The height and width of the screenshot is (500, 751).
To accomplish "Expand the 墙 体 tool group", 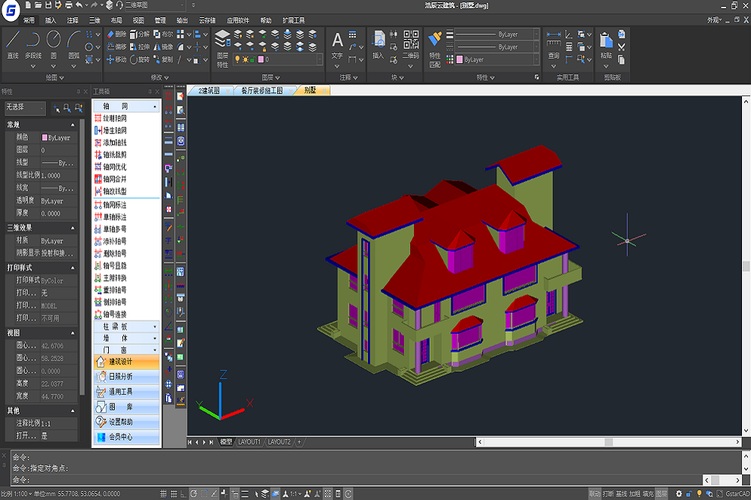I will tap(126, 339).
